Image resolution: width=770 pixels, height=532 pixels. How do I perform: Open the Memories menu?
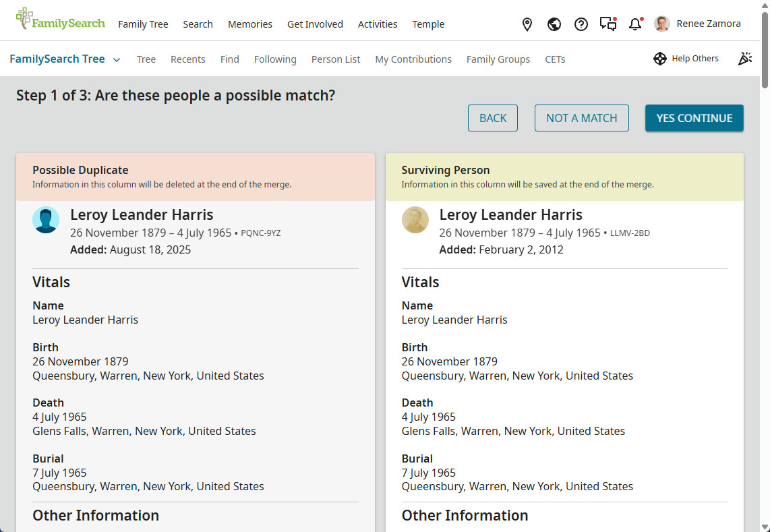tap(250, 24)
